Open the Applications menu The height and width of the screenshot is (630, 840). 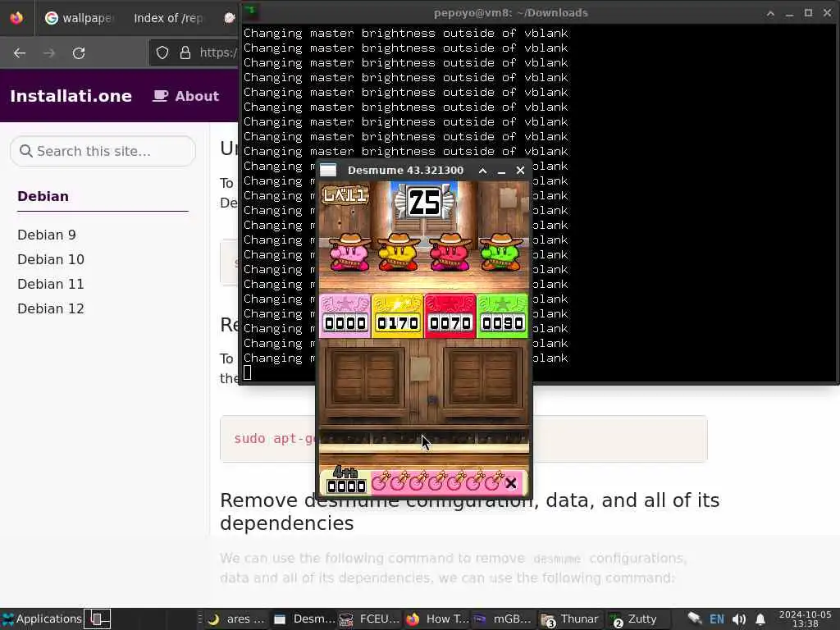(x=42, y=619)
